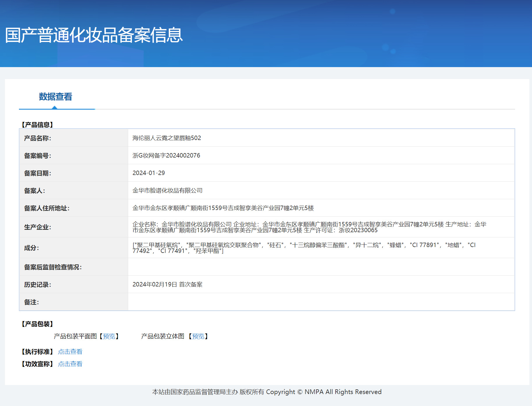Click the 备案后监督检查情况 row label

(53, 267)
